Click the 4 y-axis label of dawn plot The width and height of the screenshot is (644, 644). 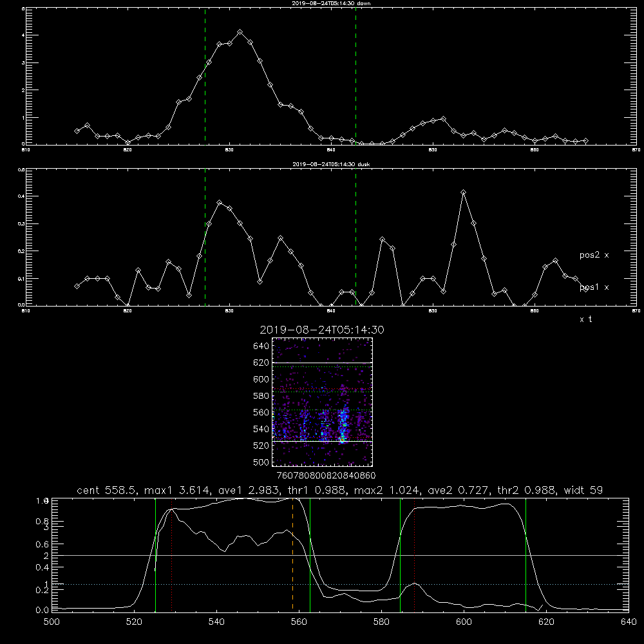tap(23, 35)
